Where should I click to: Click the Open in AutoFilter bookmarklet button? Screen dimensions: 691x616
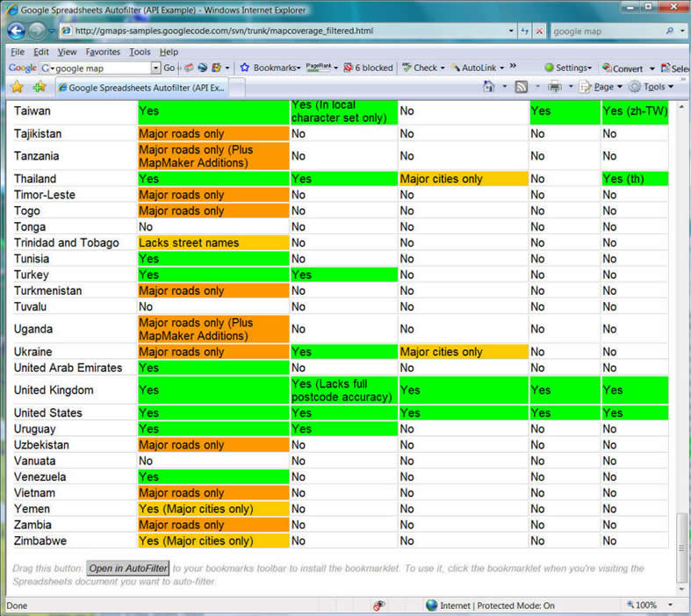(x=128, y=568)
